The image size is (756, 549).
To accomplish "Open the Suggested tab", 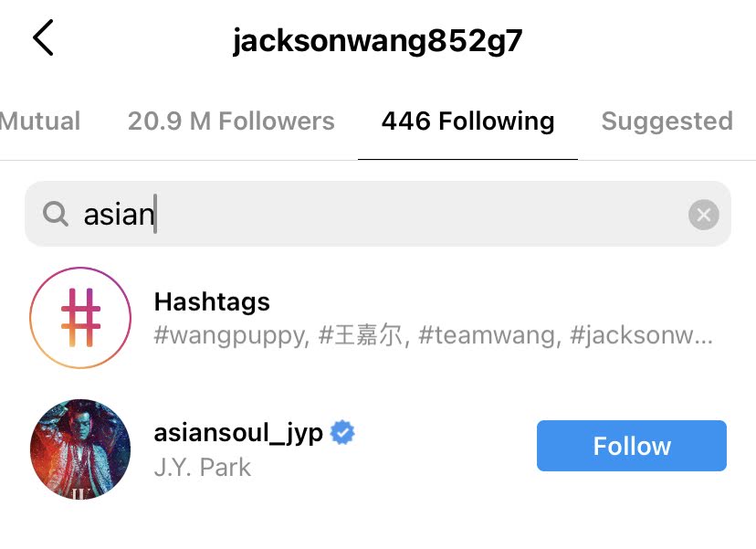I will [667, 121].
